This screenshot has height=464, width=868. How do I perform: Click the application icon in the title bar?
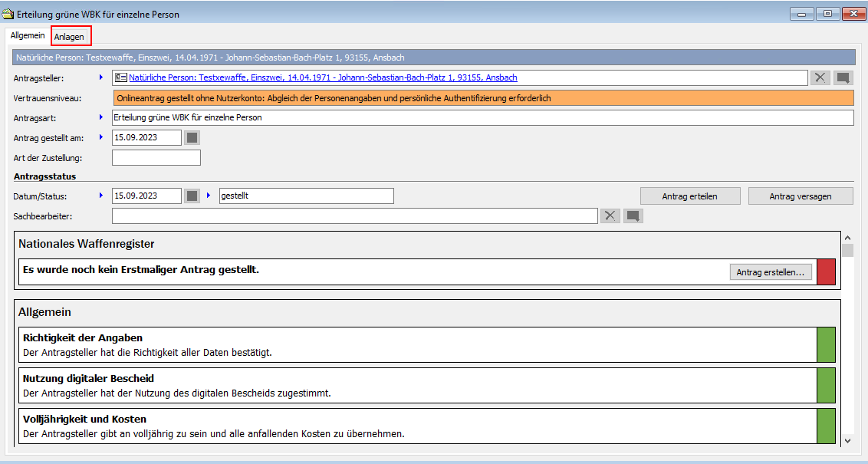coord(8,14)
